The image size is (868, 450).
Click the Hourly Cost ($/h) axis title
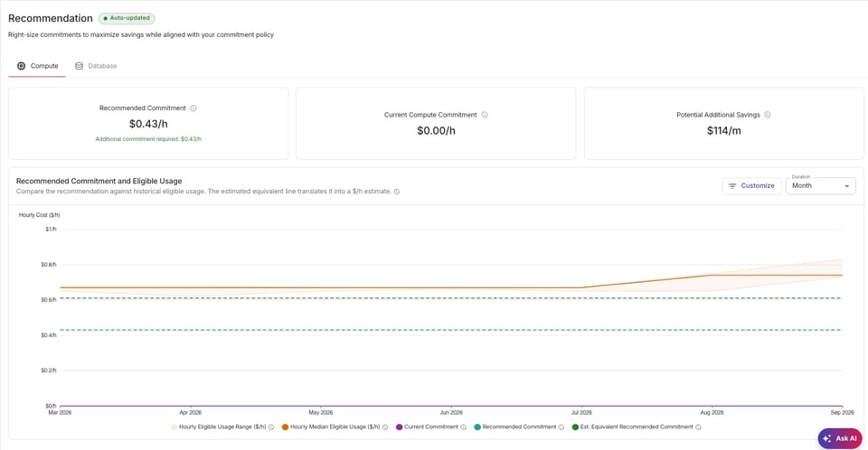tap(39, 215)
